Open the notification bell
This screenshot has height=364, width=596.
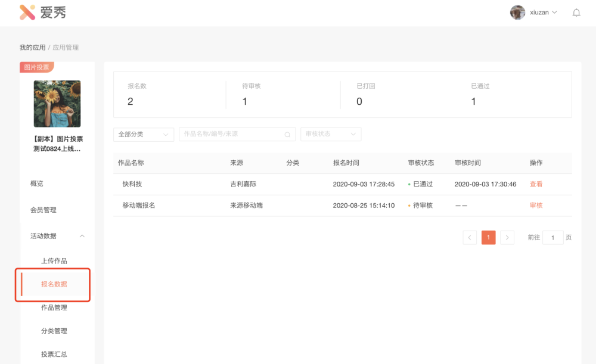[x=576, y=13]
